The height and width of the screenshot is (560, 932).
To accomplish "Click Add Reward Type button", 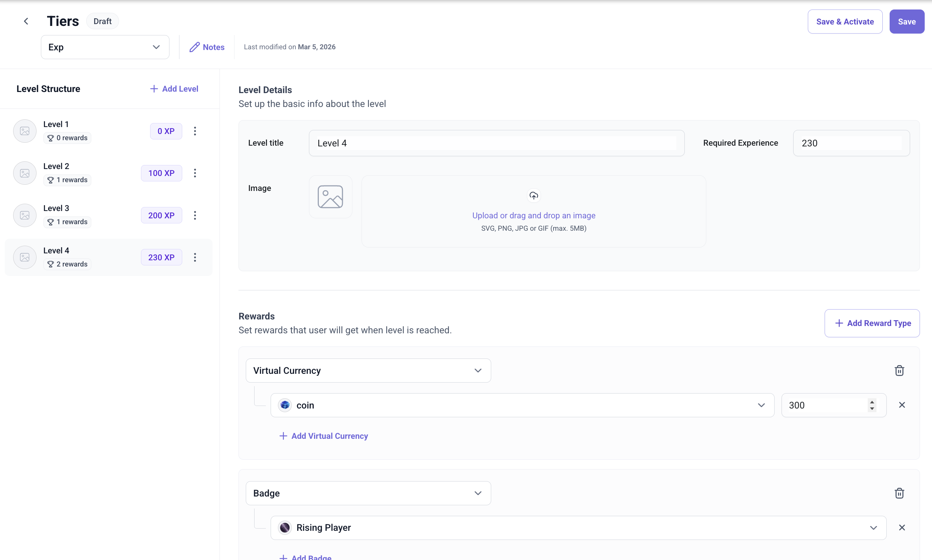I will click(x=872, y=323).
